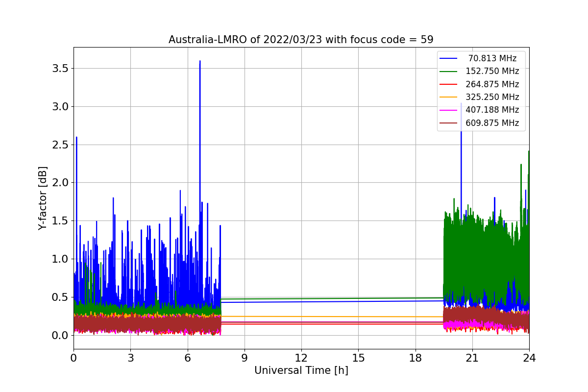Click the 12 hour x-axis tick label
The height and width of the screenshot is (392, 588).
[301, 358]
